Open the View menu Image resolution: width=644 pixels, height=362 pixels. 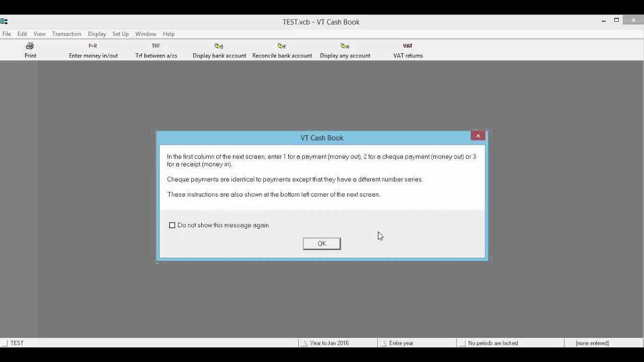(x=39, y=34)
